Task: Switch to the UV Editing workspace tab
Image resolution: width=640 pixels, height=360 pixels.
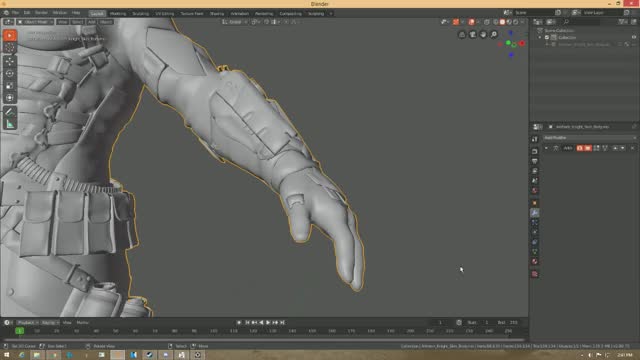Action: tap(164, 13)
